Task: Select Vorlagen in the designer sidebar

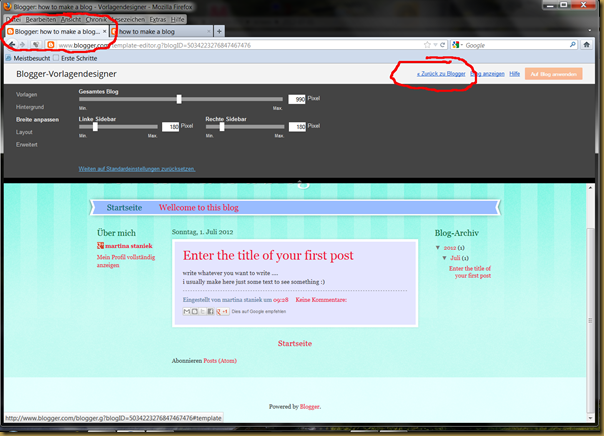Action: click(x=27, y=94)
